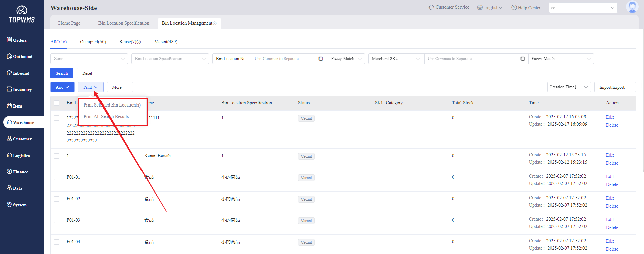Click the blue Search button
This screenshot has width=644, height=254.
click(x=62, y=73)
